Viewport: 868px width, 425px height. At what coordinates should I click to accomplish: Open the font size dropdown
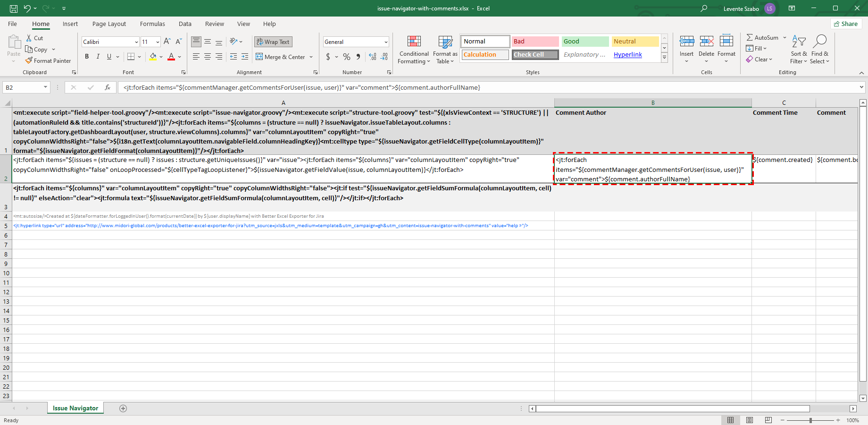158,42
